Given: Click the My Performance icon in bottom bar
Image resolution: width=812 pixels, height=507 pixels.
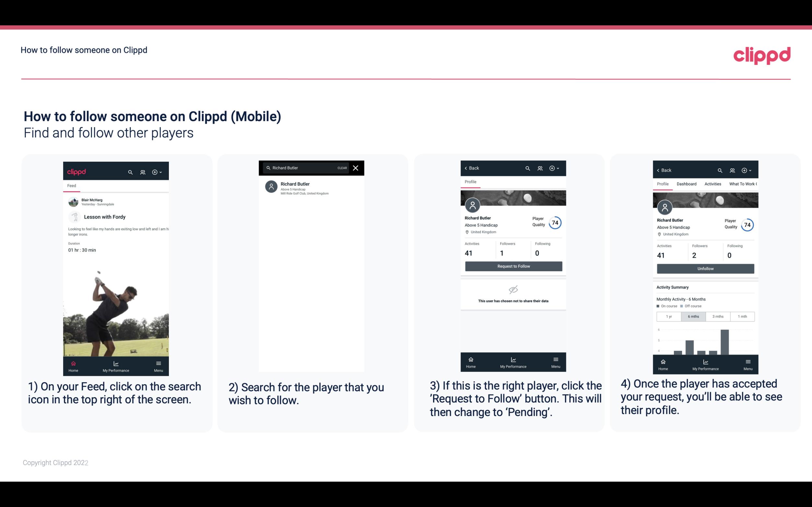Looking at the screenshot, I should tap(116, 363).
